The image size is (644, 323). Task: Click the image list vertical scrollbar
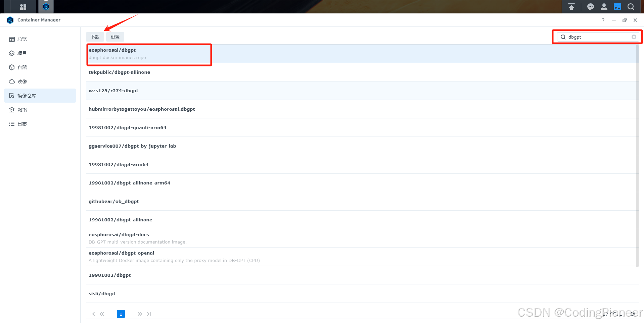tap(637, 156)
